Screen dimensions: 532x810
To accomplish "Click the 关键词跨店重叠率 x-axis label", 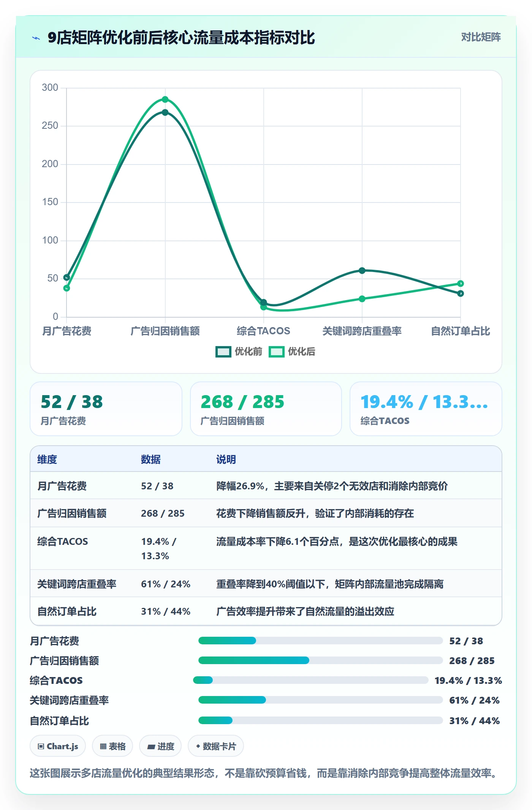I will coord(362,331).
